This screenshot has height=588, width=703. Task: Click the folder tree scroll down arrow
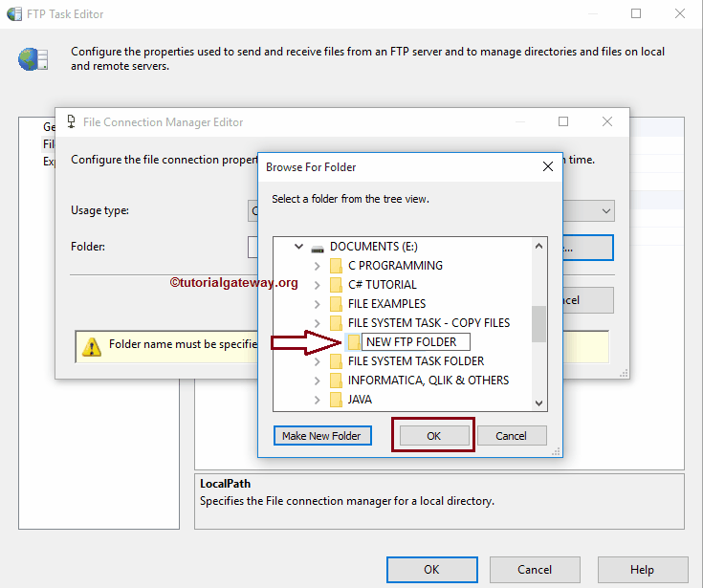point(538,403)
